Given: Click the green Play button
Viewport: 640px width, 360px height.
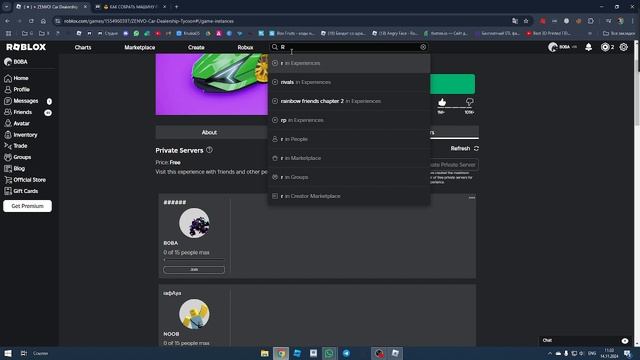Looking at the screenshot, I should point(453,84).
